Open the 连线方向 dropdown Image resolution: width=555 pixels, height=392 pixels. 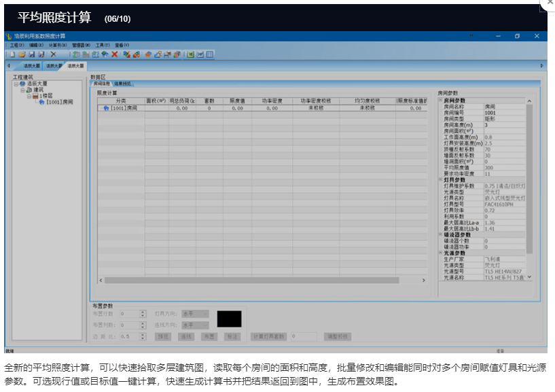[x=196, y=325]
